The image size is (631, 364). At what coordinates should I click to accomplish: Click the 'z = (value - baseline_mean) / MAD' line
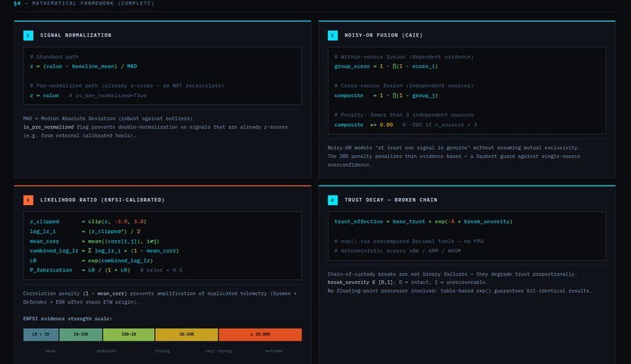click(83, 67)
